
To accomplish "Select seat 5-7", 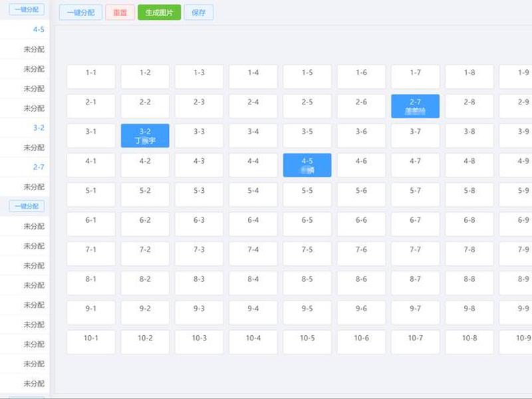I will click(415, 195).
